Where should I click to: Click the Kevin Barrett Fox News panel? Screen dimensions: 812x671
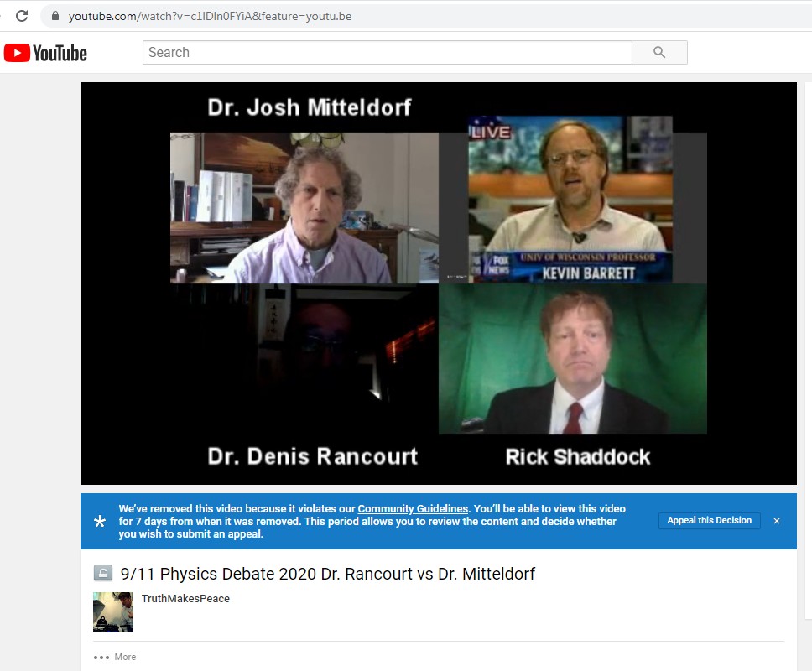point(572,200)
